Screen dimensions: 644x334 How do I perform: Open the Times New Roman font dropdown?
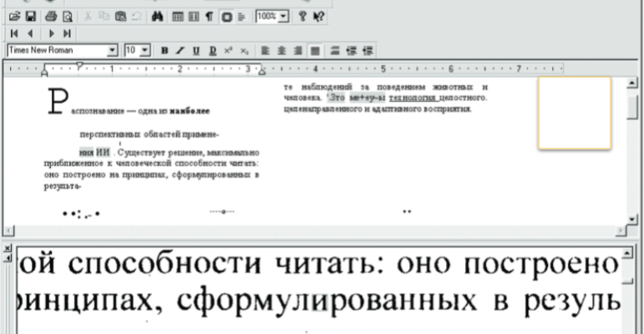[x=113, y=50]
